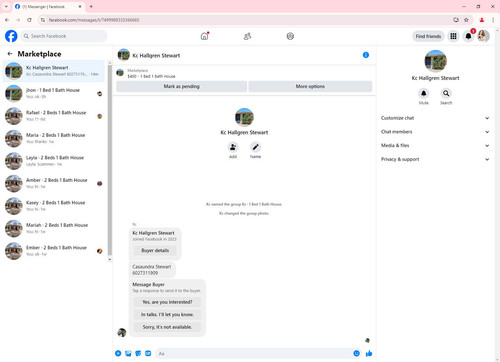
Task: Open the browser tab search dropdown
Action: tap(6, 6)
